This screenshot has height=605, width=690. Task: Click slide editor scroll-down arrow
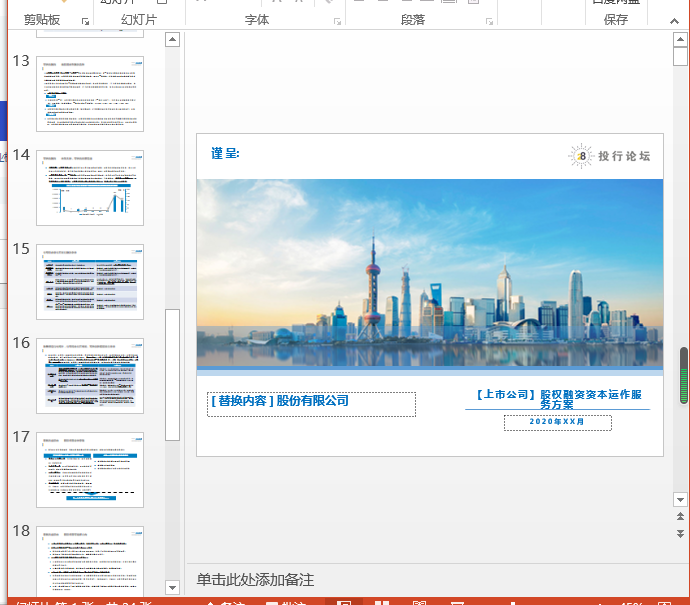680,499
